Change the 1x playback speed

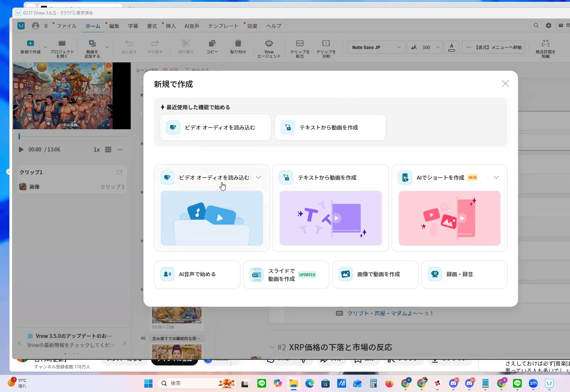tap(97, 150)
